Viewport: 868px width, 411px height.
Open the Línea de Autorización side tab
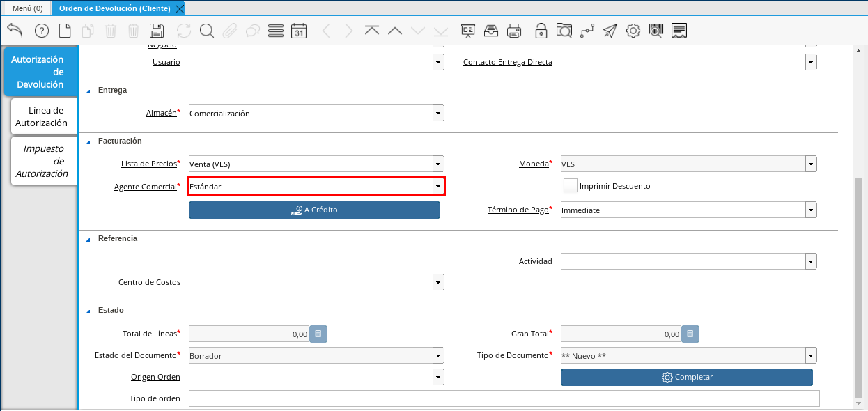[45, 116]
